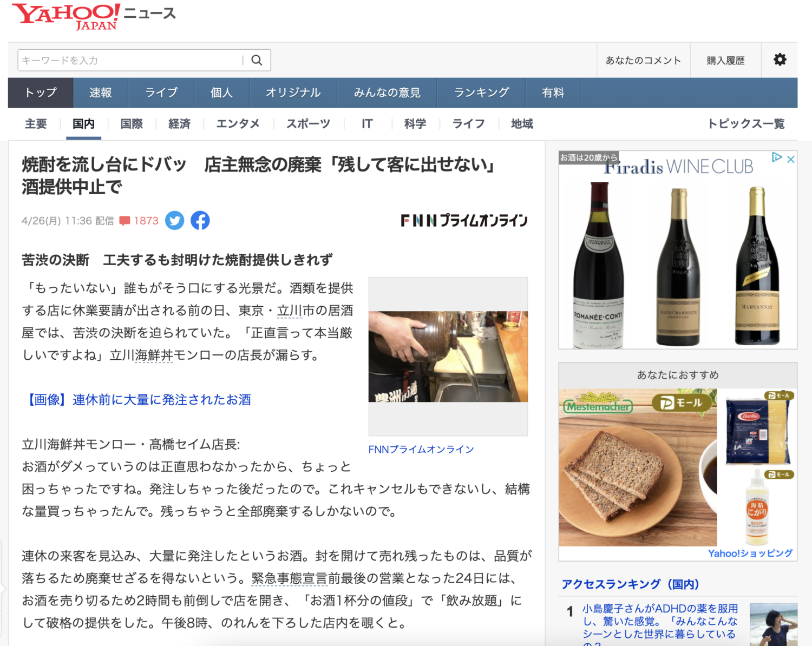Open the Mestemacher bread product image
The width and height of the screenshot is (812, 646).
[x=638, y=467]
